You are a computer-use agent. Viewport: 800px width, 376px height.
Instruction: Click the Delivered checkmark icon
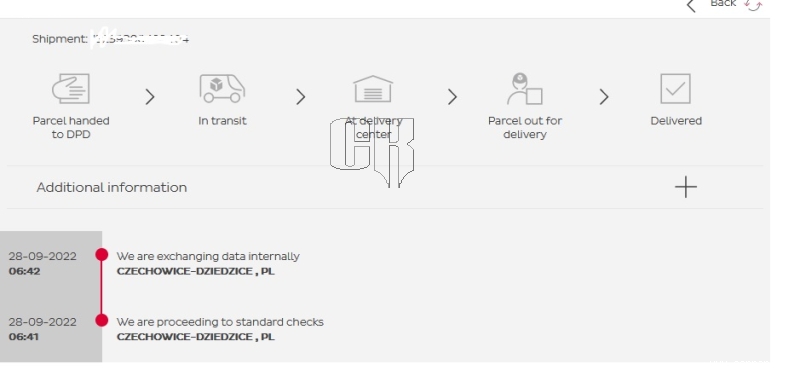coord(676,89)
